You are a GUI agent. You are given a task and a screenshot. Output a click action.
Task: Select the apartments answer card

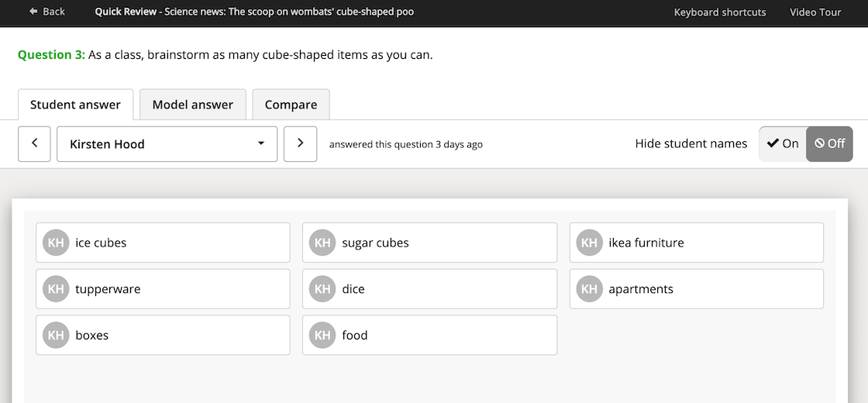tap(697, 289)
